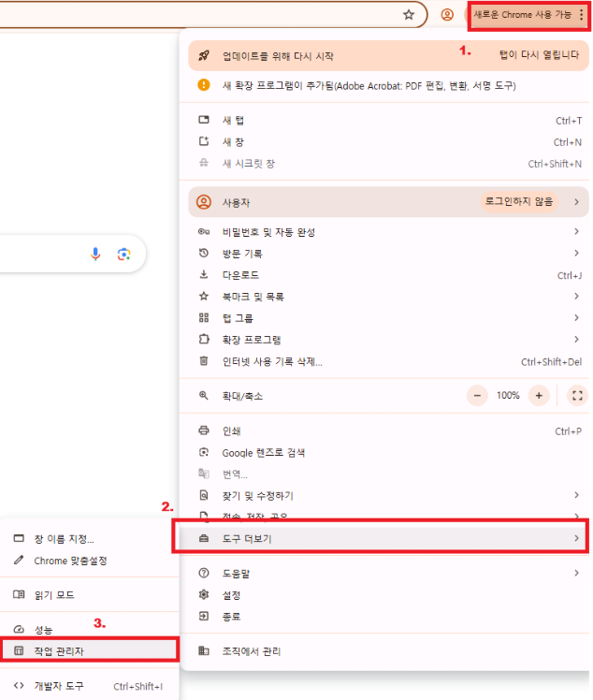This screenshot has width=593, height=700.
Task: Click the orange extension warning icon
Action: [x=204, y=85]
